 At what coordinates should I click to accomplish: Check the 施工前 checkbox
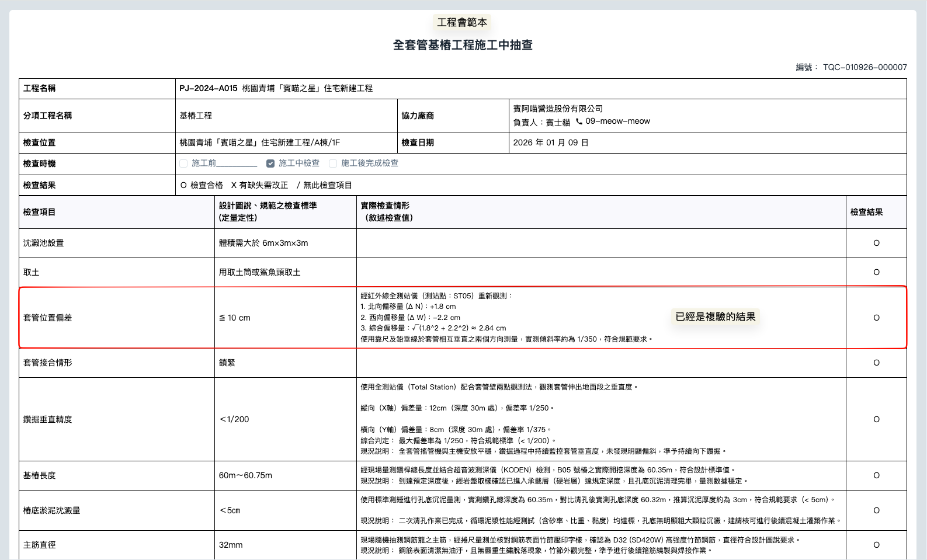point(183,164)
